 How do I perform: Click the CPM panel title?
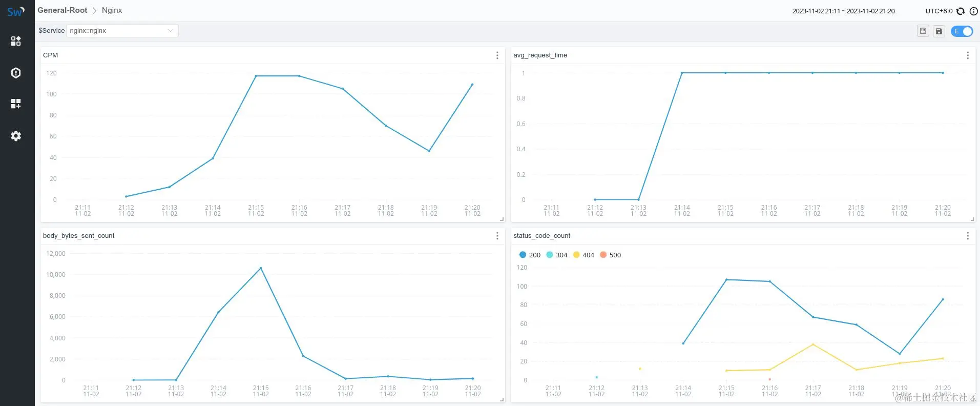point(50,55)
